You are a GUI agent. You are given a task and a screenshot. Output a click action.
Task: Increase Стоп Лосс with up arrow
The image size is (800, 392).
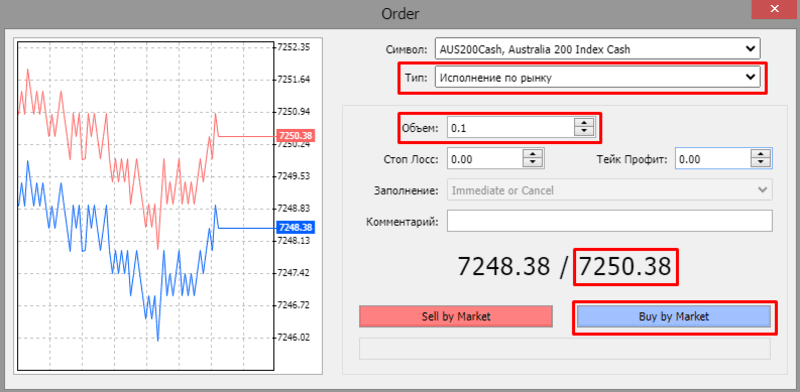[533, 154]
